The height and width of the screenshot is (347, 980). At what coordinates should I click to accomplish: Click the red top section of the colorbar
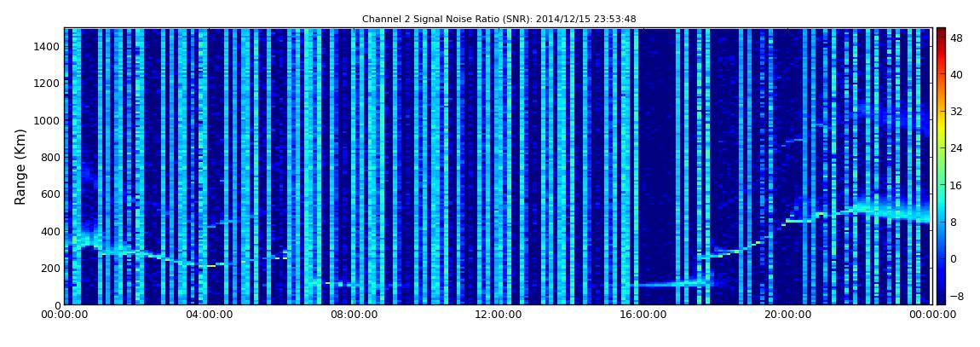(x=941, y=47)
